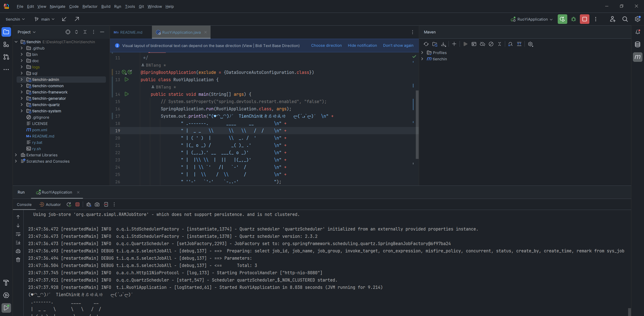Click Select Opened File target icon
644x316 pixels.
click(x=68, y=32)
